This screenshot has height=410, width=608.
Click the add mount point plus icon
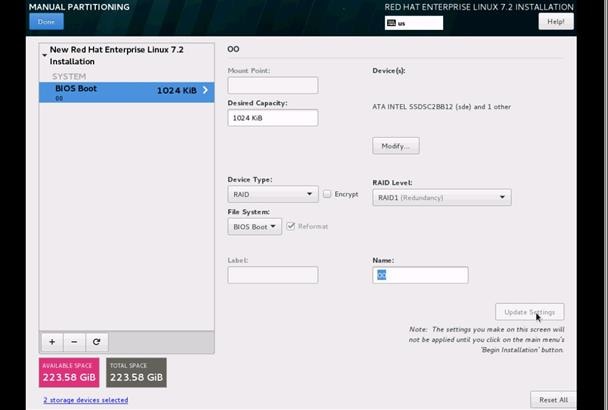(52, 342)
